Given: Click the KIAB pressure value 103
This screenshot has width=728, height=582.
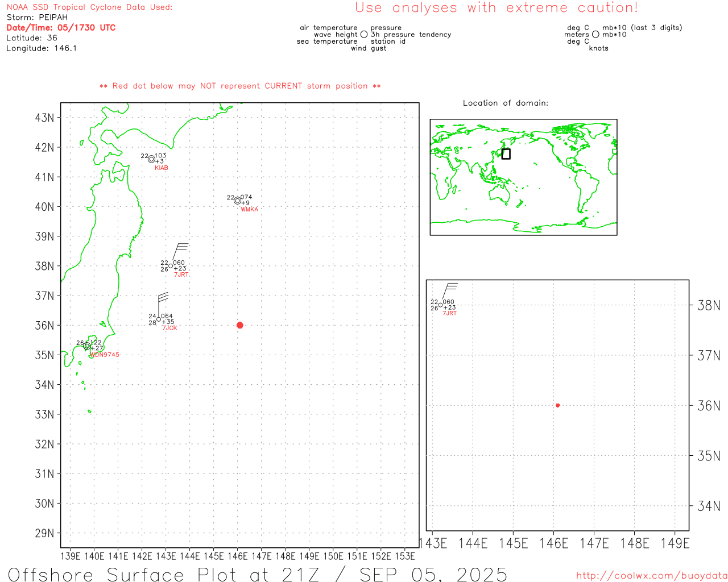Looking at the screenshot, I should coord(161,155).
